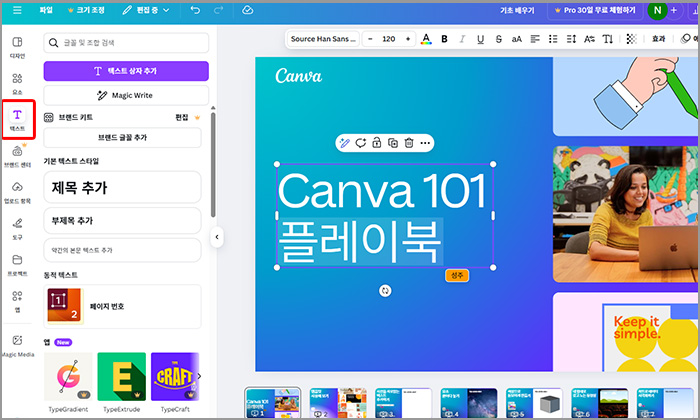Image resolution: width=700 pixels, height=420 pixels.
Task: Select the 텍스트 sidebar tab
Action: [17, 120]
